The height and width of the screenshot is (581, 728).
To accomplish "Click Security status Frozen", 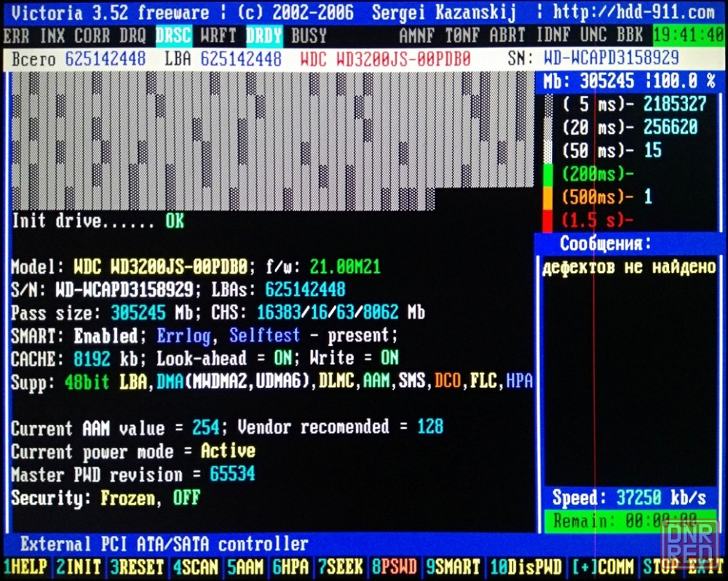I will click(127, 498).
